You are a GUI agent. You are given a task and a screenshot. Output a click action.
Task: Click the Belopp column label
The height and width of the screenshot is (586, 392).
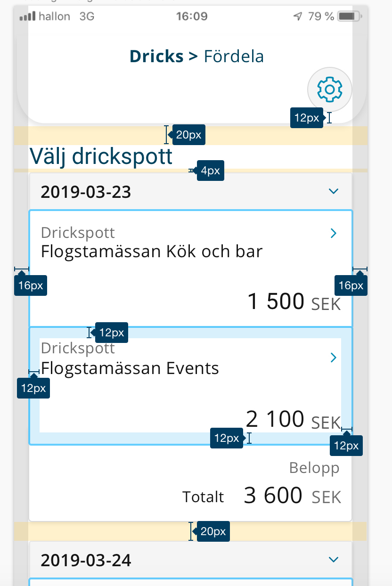[314, 468]
